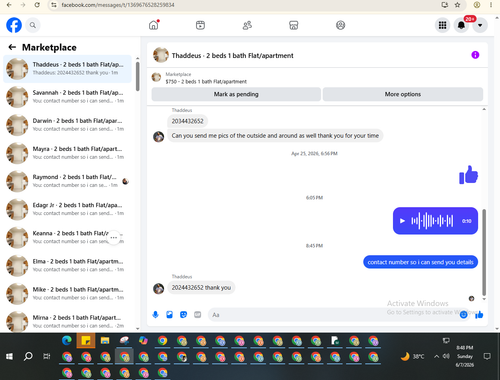Send a thumbs up like
500x380 pixels.
point(479,315)
